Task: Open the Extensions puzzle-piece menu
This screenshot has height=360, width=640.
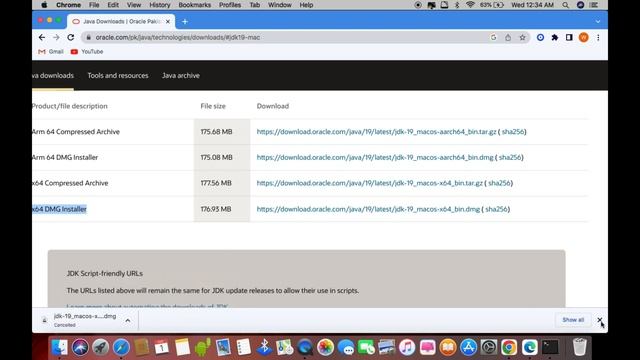Action: tap(555, 37)
